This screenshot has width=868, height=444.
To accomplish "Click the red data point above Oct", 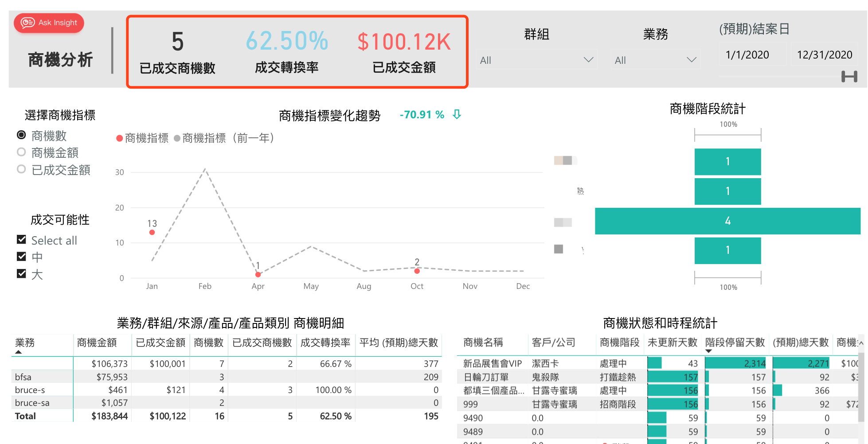I will 417,271.
